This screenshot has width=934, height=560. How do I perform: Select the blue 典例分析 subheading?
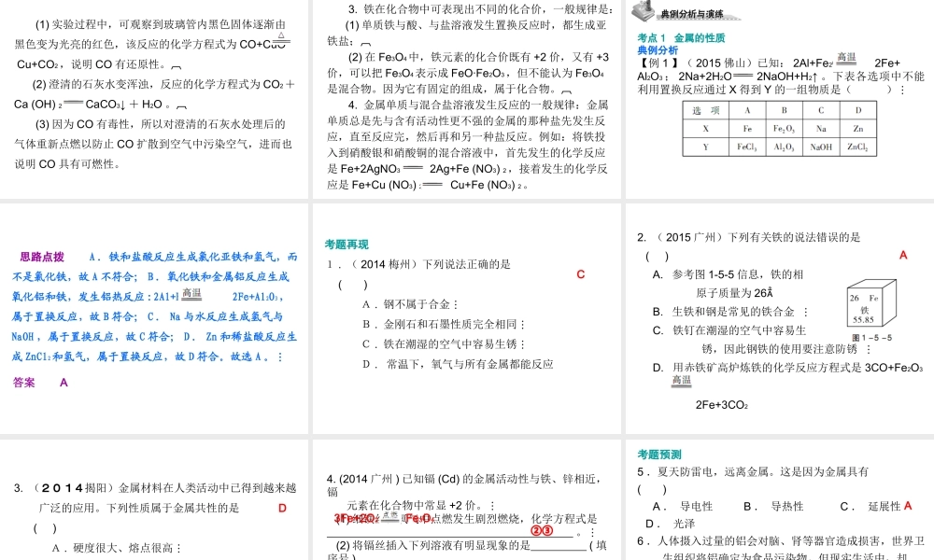657,50
